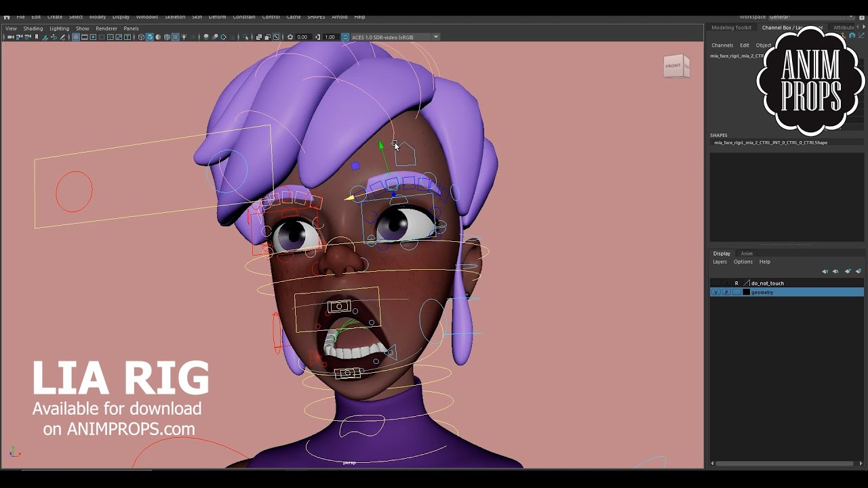The height and width of the screenshot is (488, 868).
Task: Select the wireframe display cube icon
Action: [x=141, y=37]
